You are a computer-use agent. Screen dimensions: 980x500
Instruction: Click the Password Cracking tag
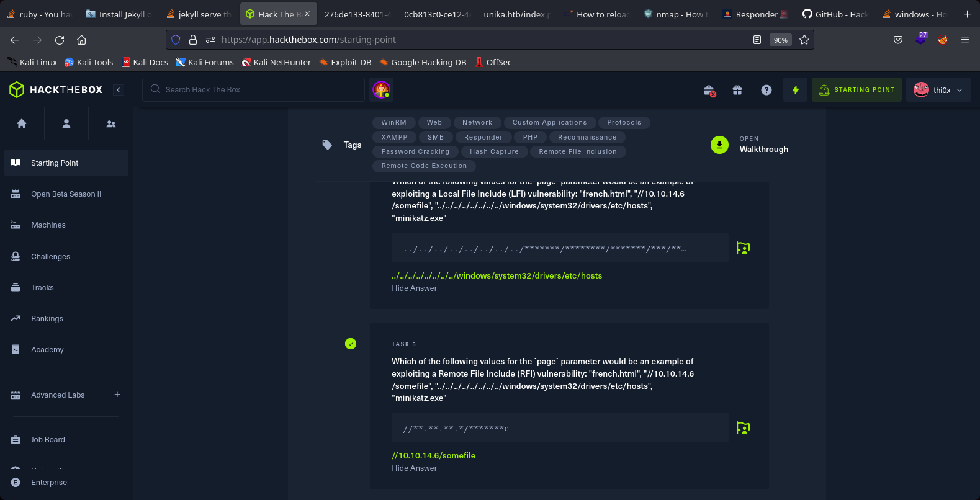click(x=416, y=151)
